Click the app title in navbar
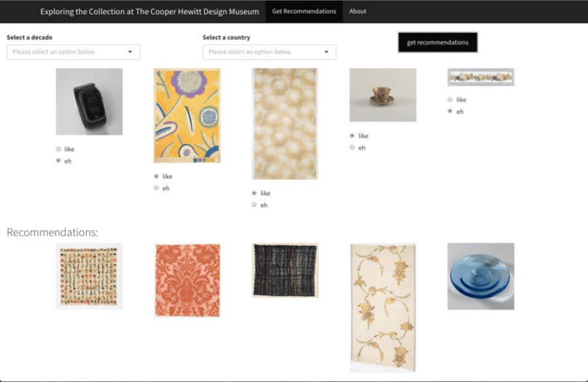Image resolution: width=588 pixels, height=382 pixels. [149, 12]
